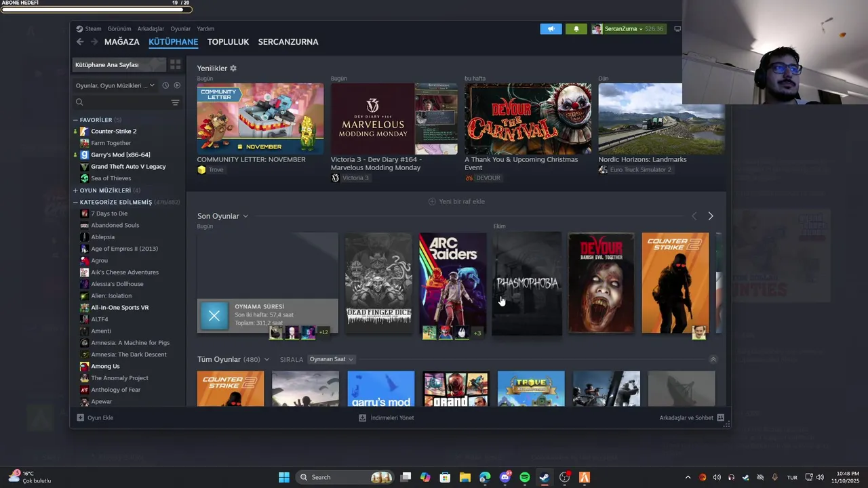Open the Dead Finger Dice game cover
868x488 pixels.
pos(378,283)
